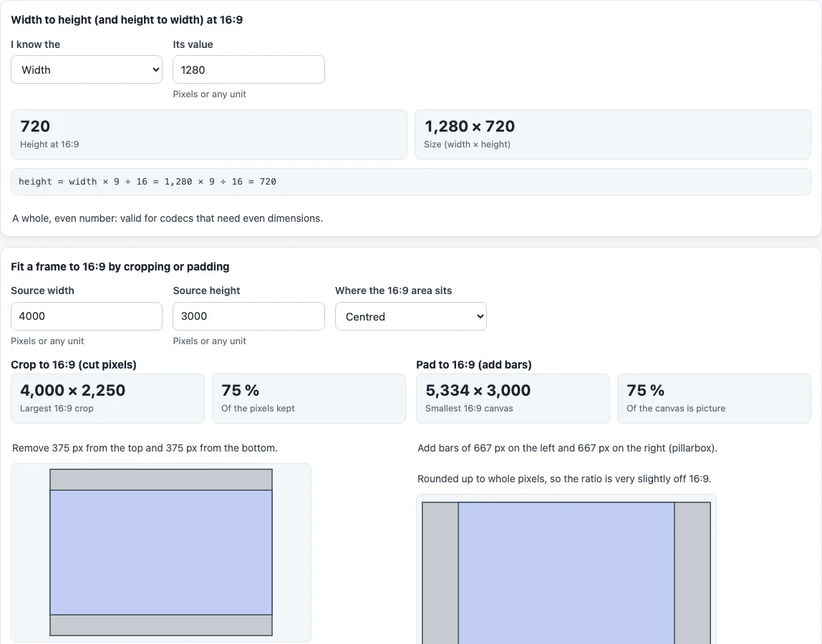Click the crop diagram with top and bottom bars

[161, 552]
